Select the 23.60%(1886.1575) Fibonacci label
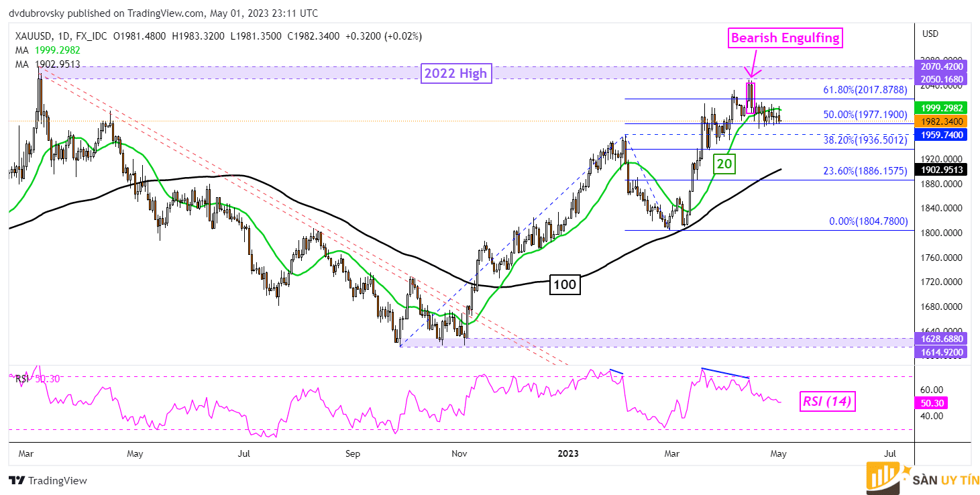The width and height of the screenshot is (980, 495). tap(865, 170)
